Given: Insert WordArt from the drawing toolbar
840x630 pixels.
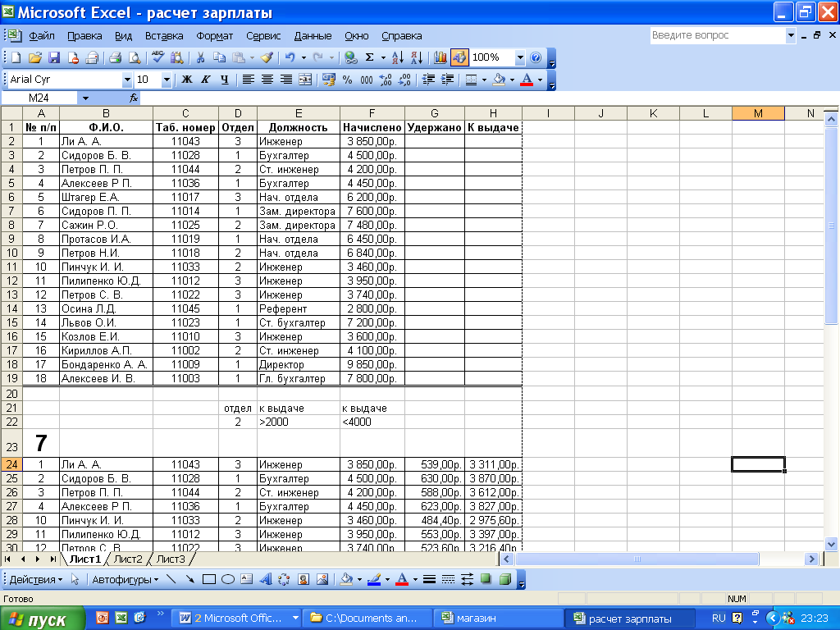Looking at the screenshot, I should pos(266,579).
